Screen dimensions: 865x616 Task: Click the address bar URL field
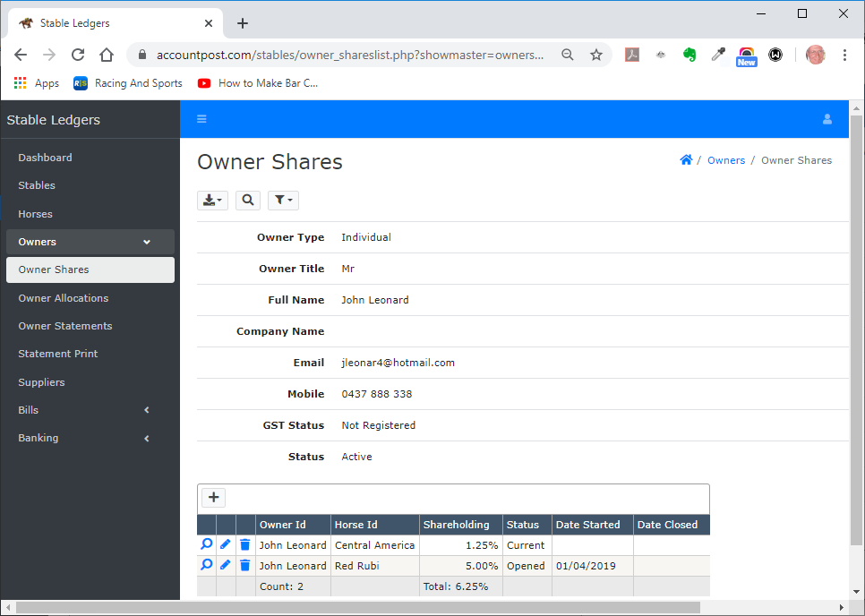click(350, 56)
